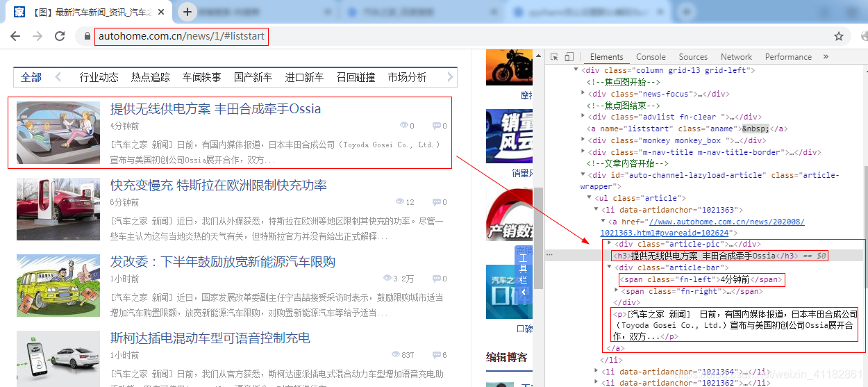Show more DevTools tabs chevron
The image size is (868, 387).
[x=826, y=57]
